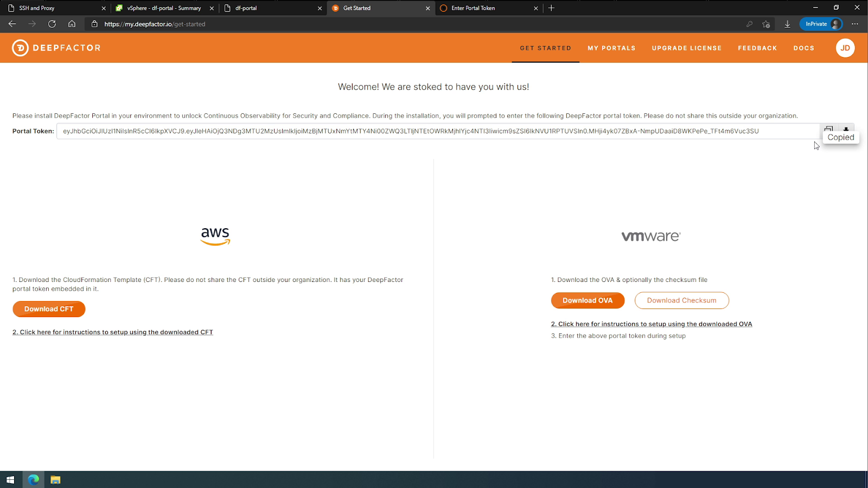Copy the portal token with copy icon
This screenshot has width=868, height=488.
pyautogui.click(x=828, y=130)
